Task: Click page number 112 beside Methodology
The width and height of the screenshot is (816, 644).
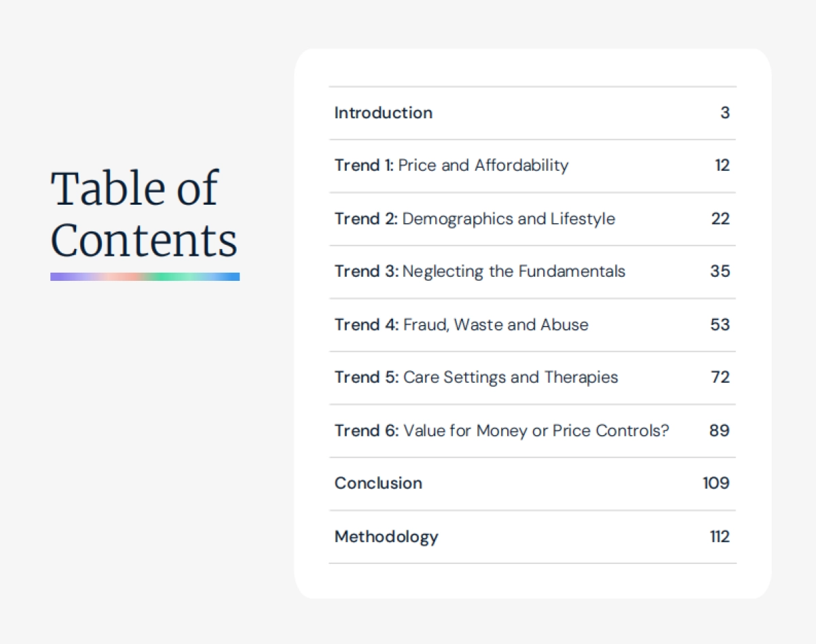Action: coord(719,537)
